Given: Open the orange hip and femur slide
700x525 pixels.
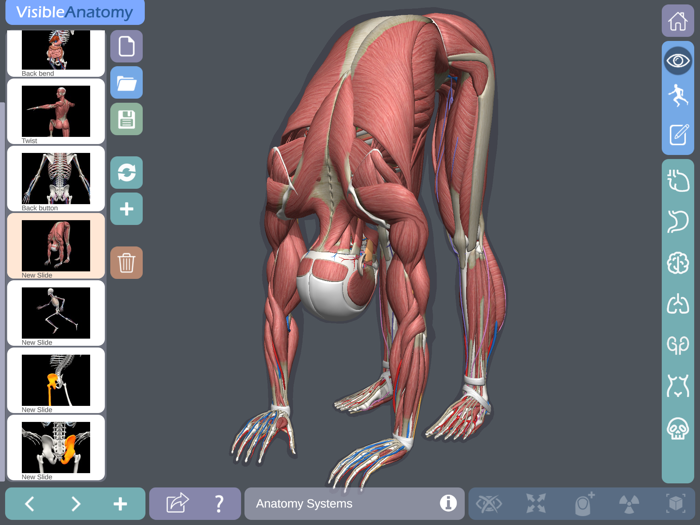Looking at the screenshot, I should pos(56,381).
